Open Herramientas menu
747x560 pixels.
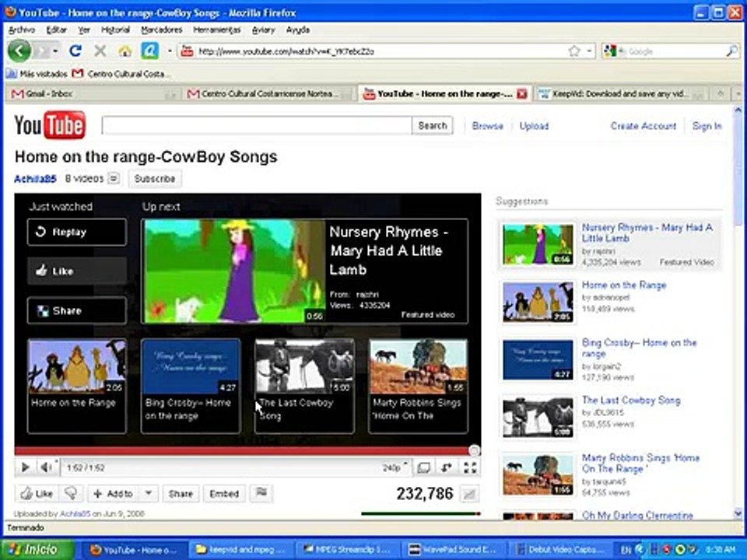pyautogui.click(x=217, y=30)
